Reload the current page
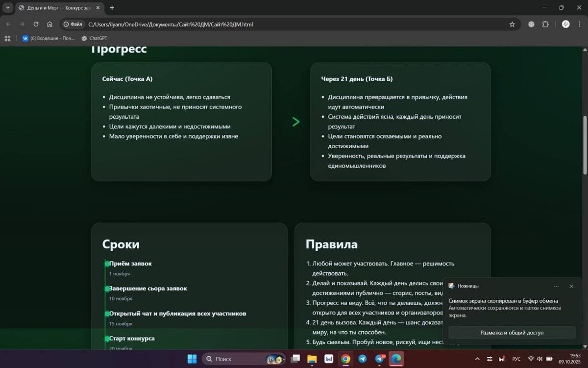This screenshot has height=368, width=588. pos(36,24)
